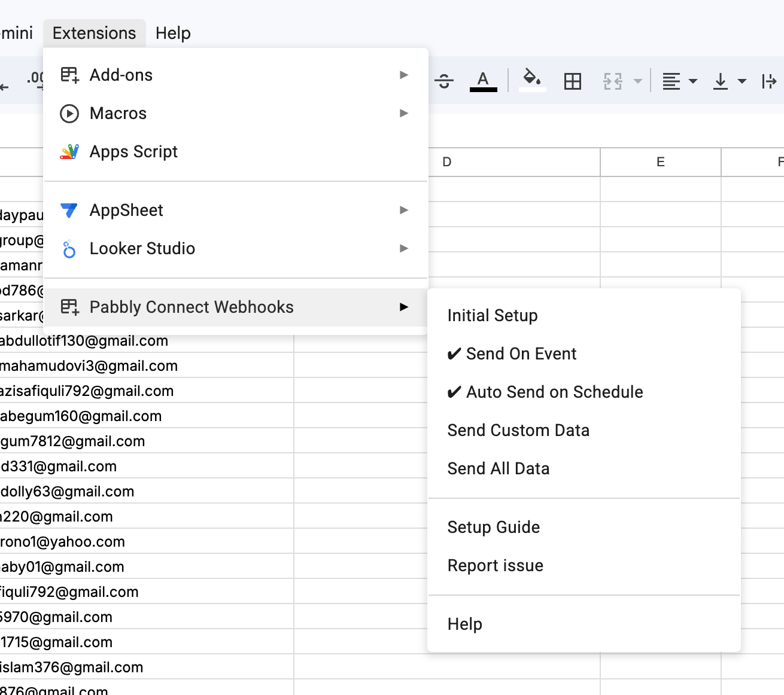784x695 pixels.
Task: Select column E header
Action: [661, 162]
